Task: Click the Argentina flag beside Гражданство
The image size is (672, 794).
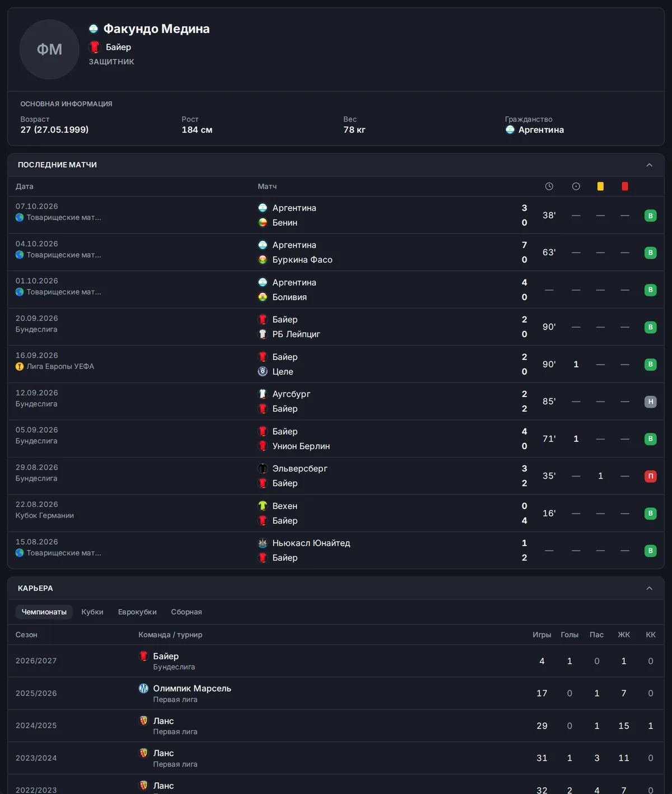Action: (x=510, y=130)
